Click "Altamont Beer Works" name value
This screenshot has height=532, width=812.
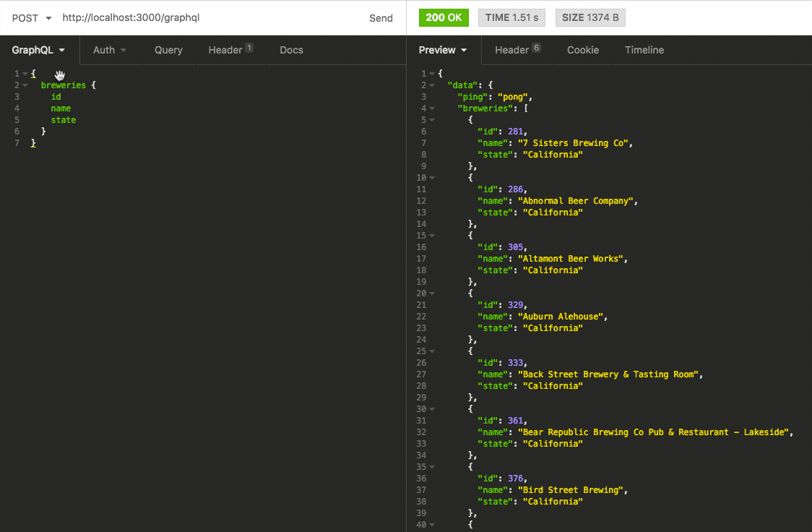[570, 259]
